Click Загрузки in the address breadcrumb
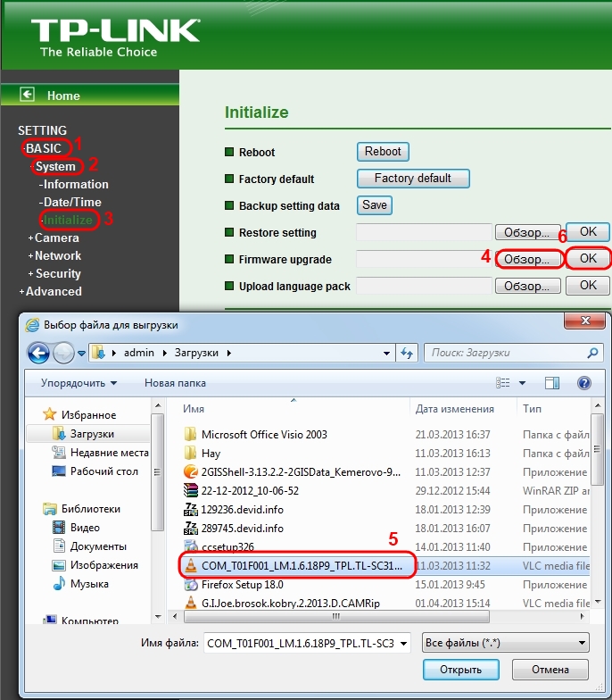 [x=196, y=353]
